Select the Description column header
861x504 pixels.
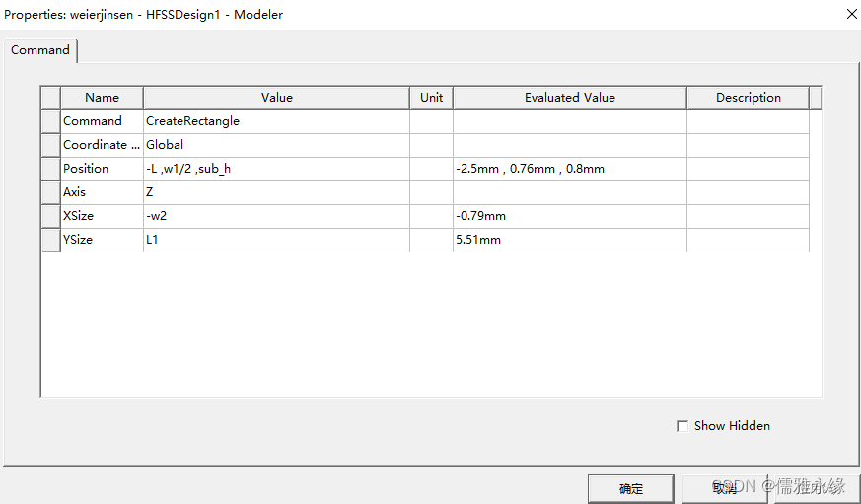[748, 98]
